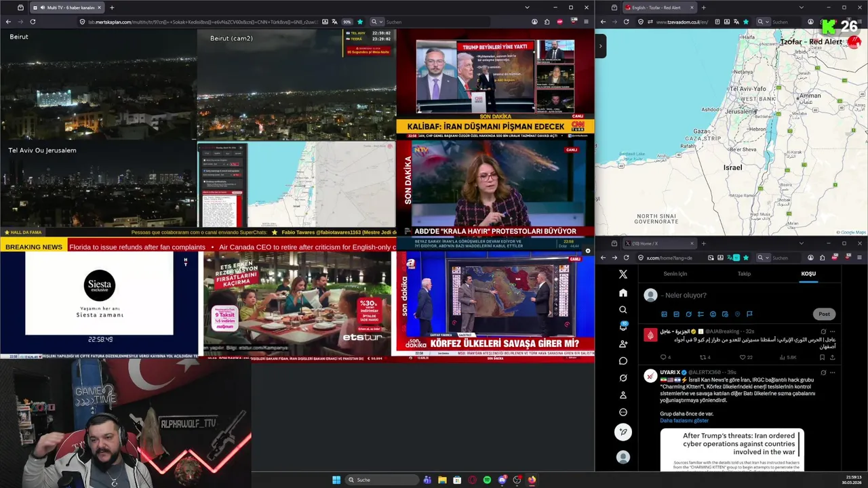Viewport: 868px width, 488px height.
Task: Tag location in X composer
Action: [737, 314]
